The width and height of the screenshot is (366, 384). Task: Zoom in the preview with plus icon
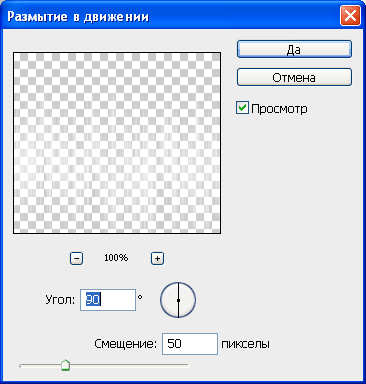(157, 258)
